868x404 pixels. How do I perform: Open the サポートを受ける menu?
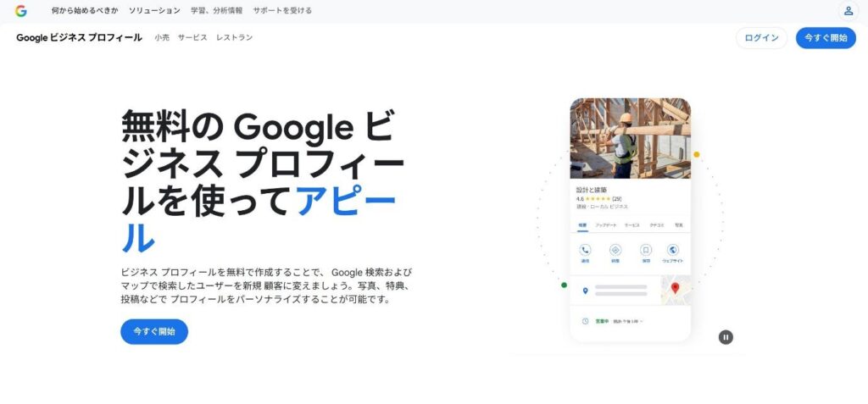tap(282, 11)
